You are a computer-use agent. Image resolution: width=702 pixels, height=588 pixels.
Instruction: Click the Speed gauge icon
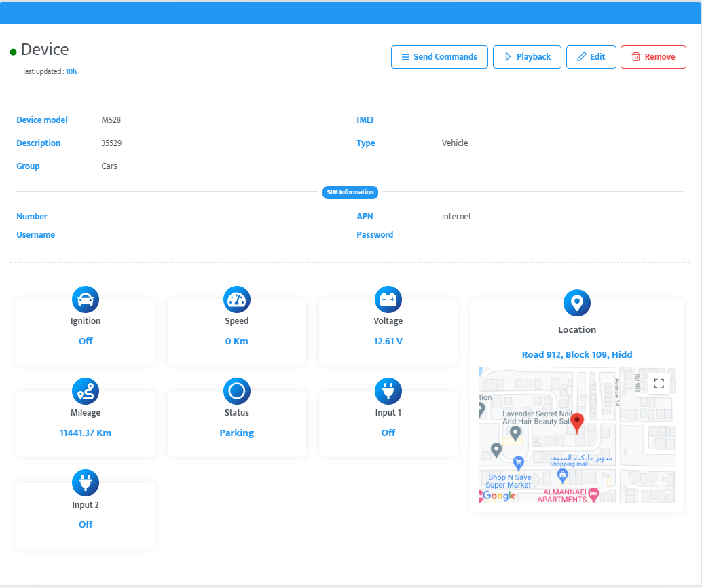(x=237, y=299)
